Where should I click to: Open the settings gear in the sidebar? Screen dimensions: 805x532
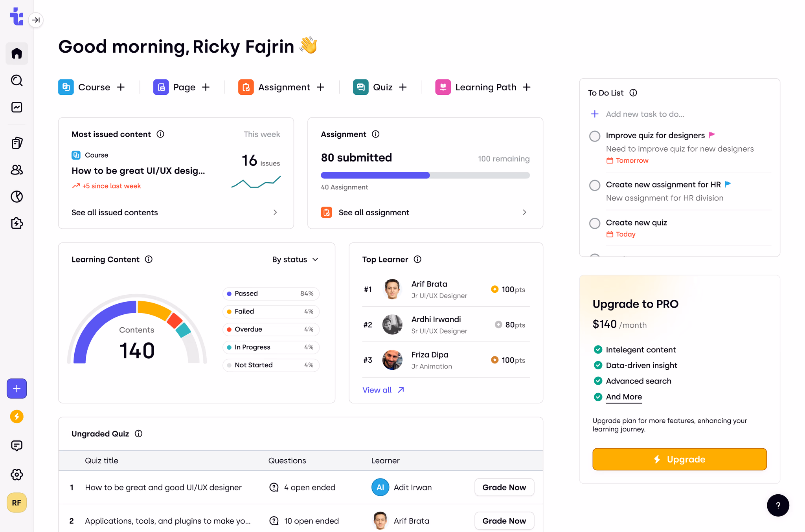[17, 475]
